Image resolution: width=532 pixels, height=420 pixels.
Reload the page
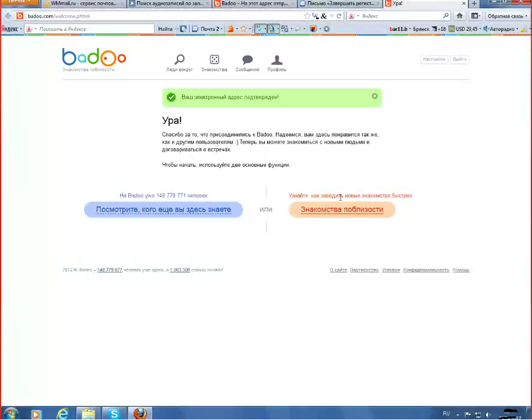click(338, 16)
